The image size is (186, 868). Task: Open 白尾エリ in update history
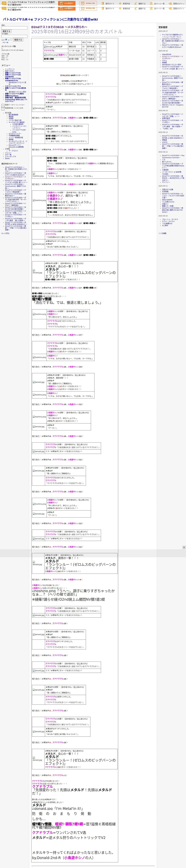click(x=165, y=204)
